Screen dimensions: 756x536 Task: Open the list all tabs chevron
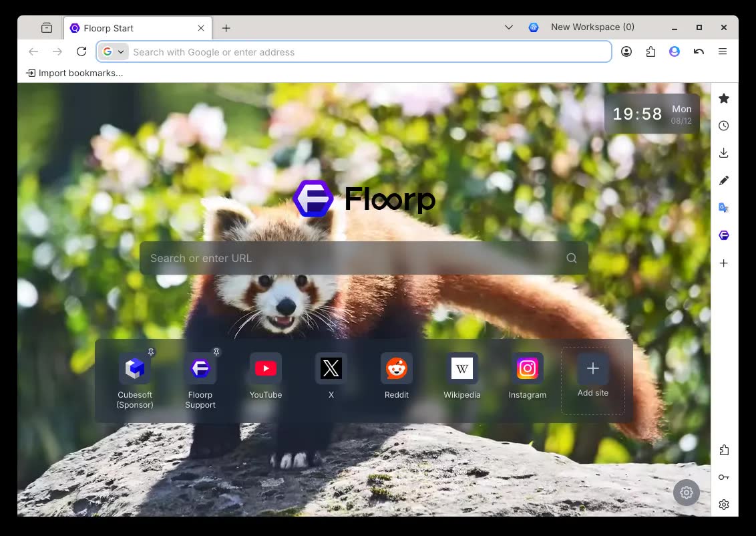coord(509,27)
